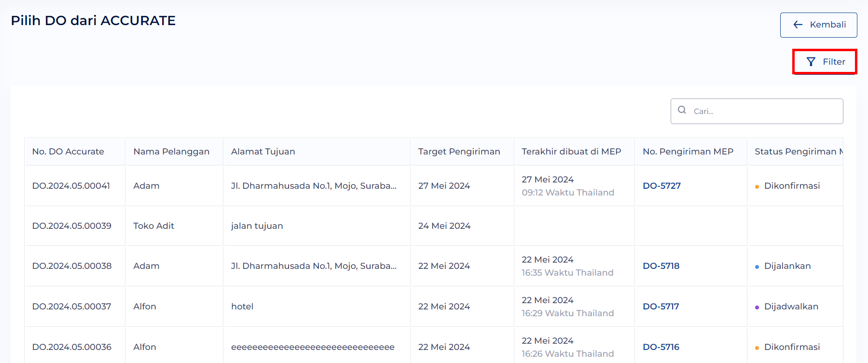The height and width of the screenshot is (363, 868).
Task: Click address jalan tujuan
Action: (257, 226)
